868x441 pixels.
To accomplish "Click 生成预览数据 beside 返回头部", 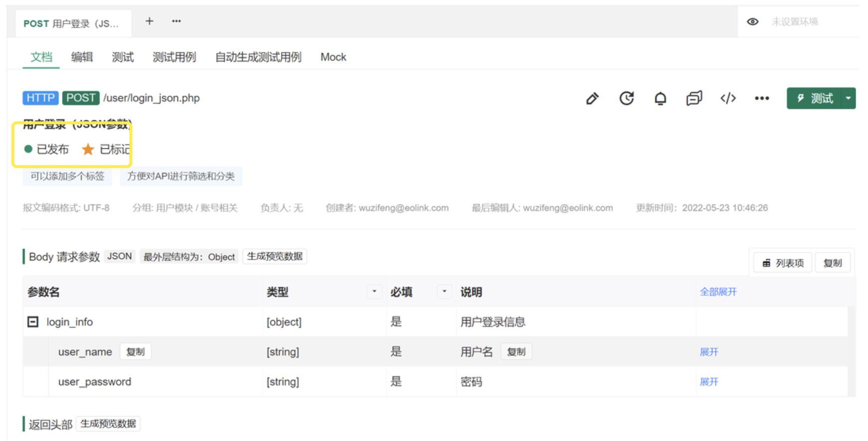I will 108,424.
